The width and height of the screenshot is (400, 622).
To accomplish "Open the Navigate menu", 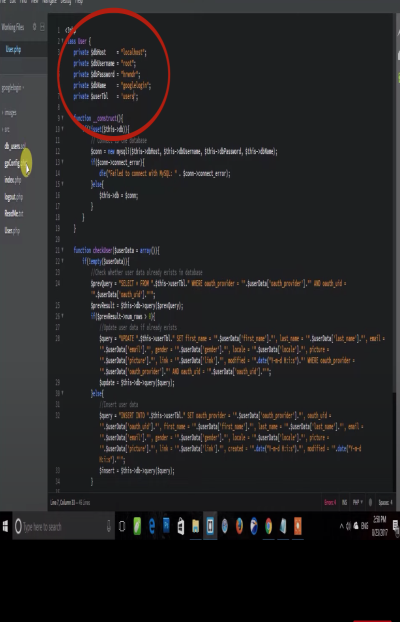I will click(x=50, y=2).
